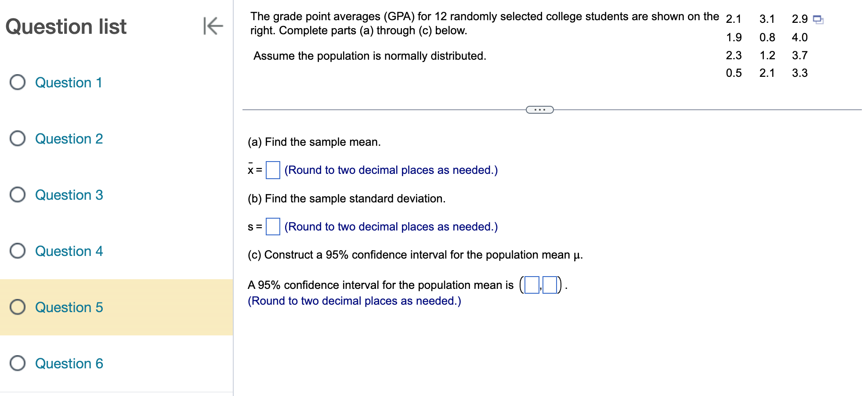Image resolution: width=868 pixels, height=396 pixels.
Task: Select Question 1 radio button
Action: (18, 83)
